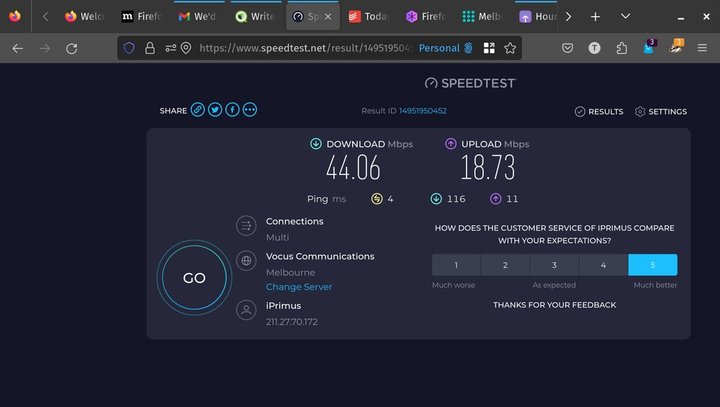720x407 pixels.
Task: Open Speedtest Settings
Action: point(661,112)
